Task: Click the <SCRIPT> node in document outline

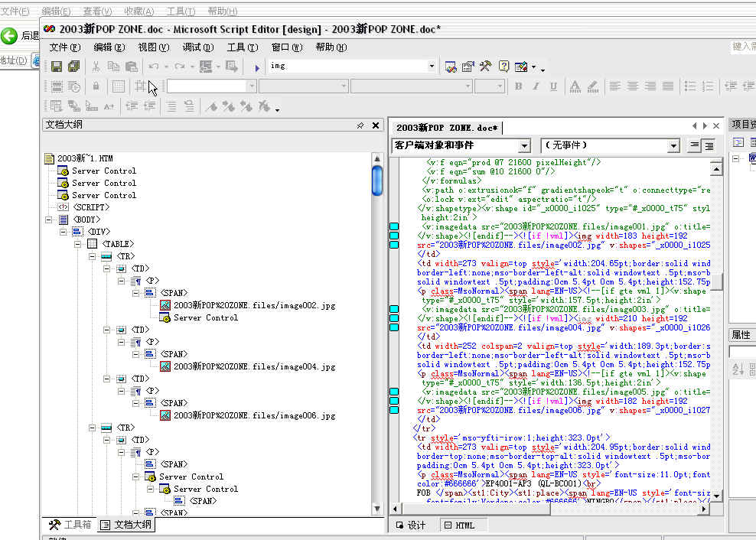Action: 90,207
